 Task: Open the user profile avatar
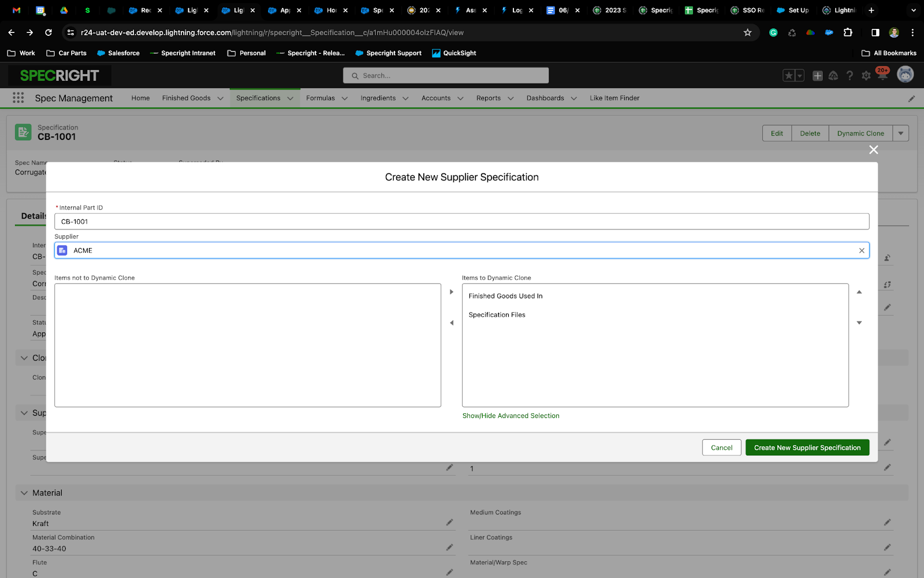coord(905,75)
